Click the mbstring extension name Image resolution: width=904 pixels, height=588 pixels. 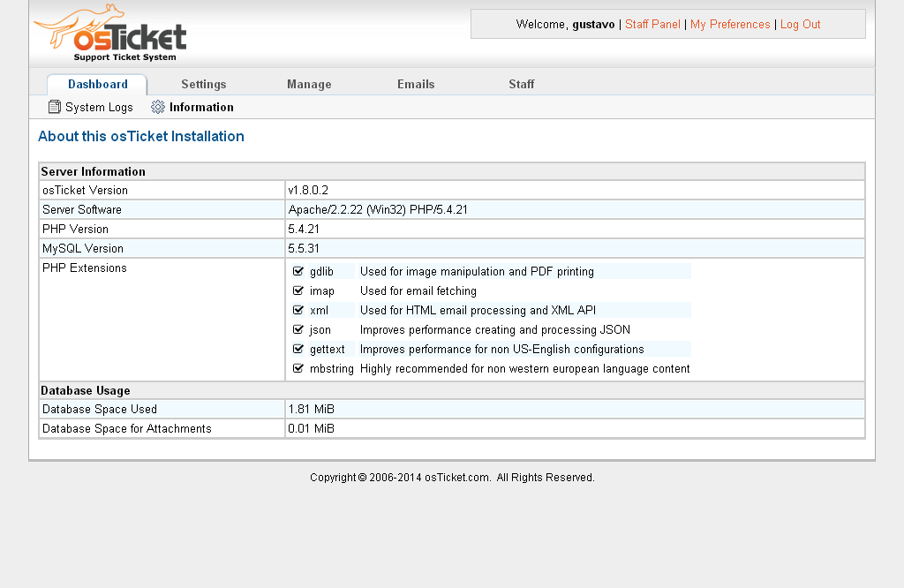click(332, 369)
